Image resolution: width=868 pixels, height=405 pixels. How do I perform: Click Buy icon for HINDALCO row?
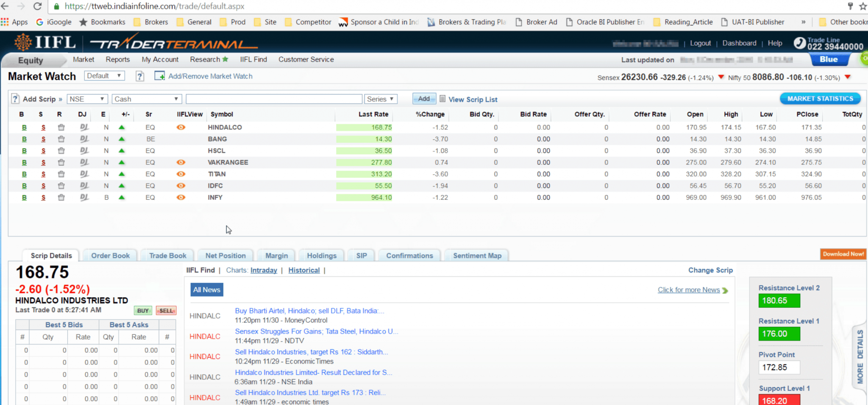(24, 128)
